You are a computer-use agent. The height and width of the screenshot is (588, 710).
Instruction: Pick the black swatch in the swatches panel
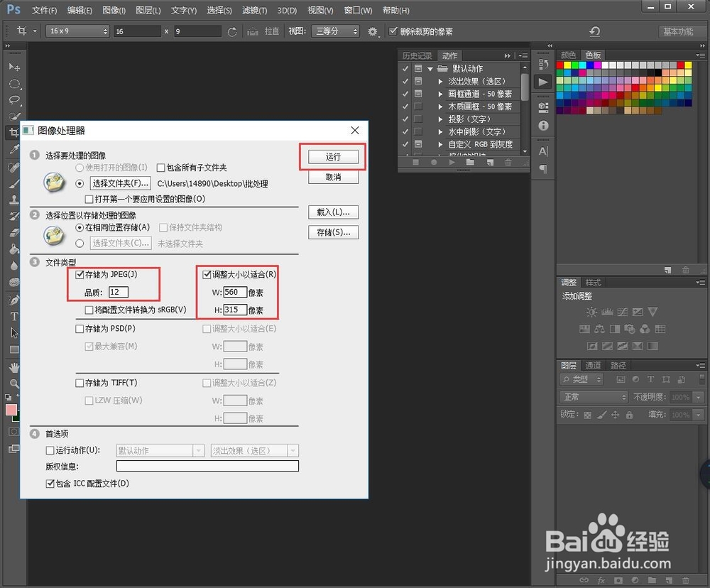(x=658, y=72)
